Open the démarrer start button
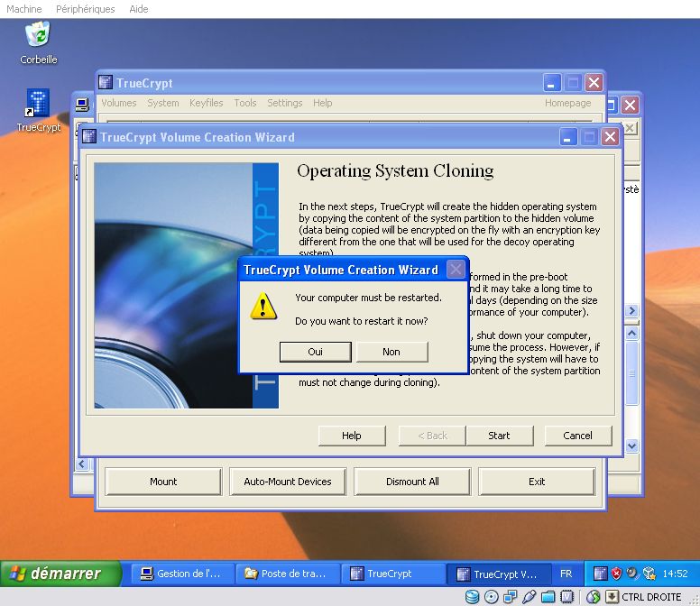This screenshot has width=700, height=606. coord(60,574)
